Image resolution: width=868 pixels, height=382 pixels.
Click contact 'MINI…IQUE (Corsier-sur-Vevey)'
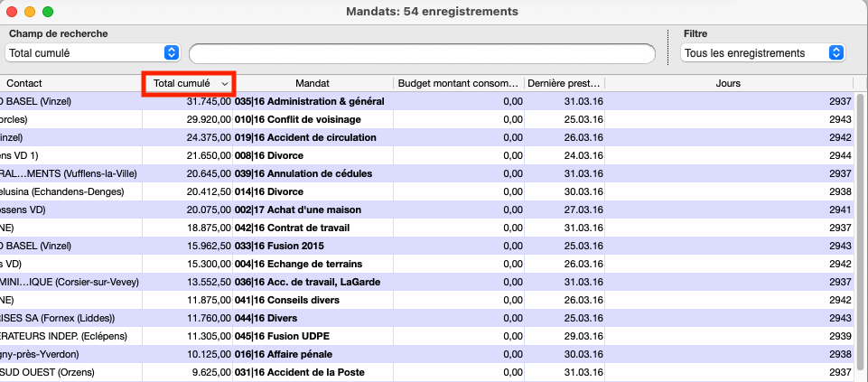click(70, 282)
